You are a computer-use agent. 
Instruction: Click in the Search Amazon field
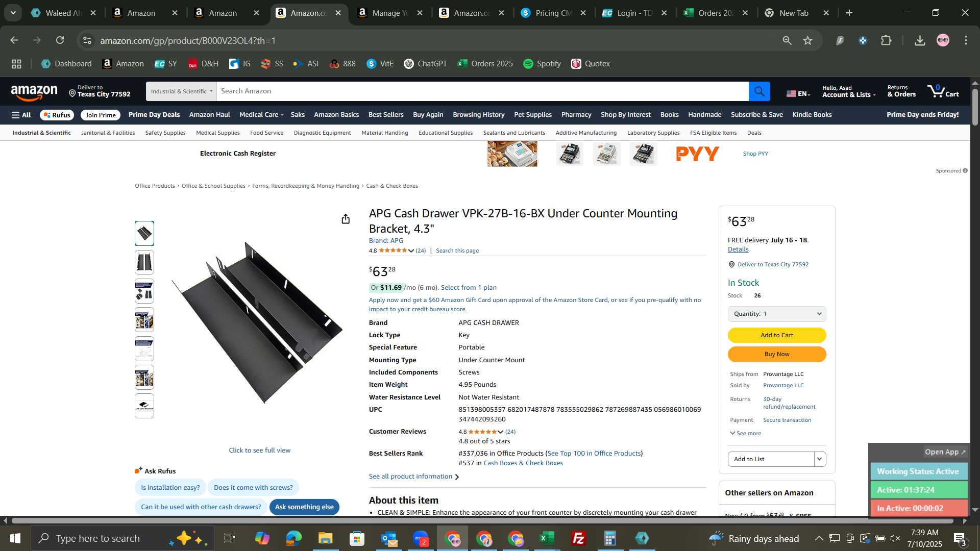tap(482, 91)
